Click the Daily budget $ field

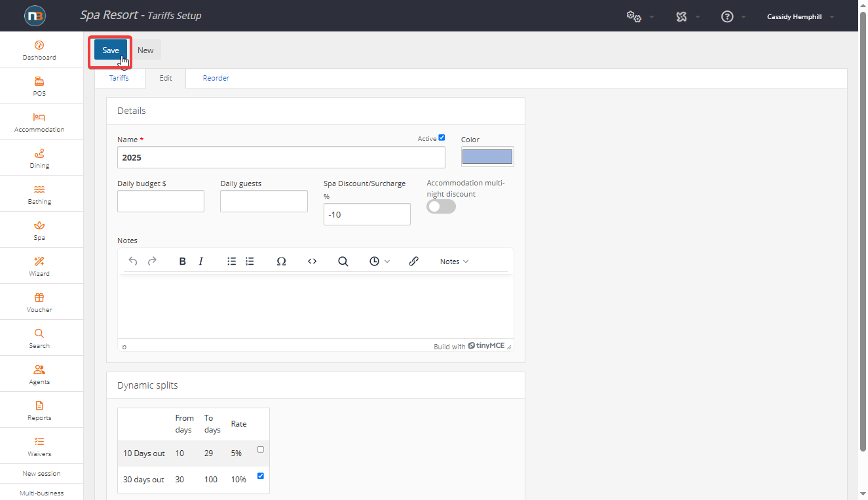(x=160, y=201)
